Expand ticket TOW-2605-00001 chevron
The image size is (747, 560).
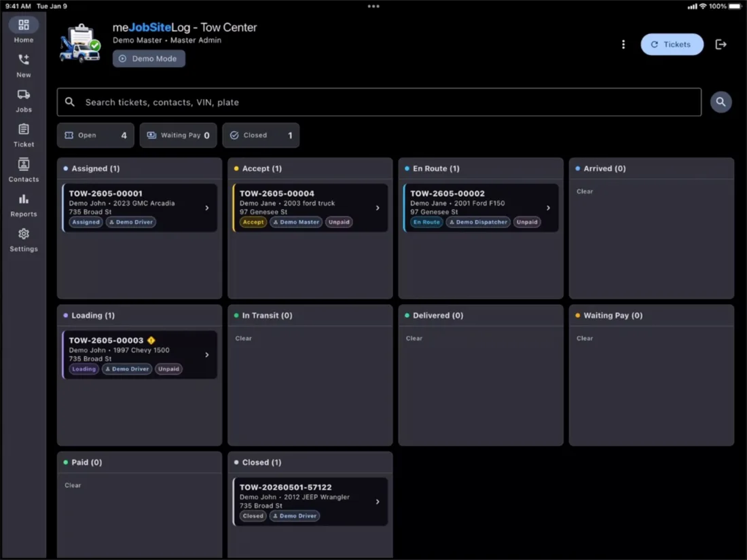[206, 208]
